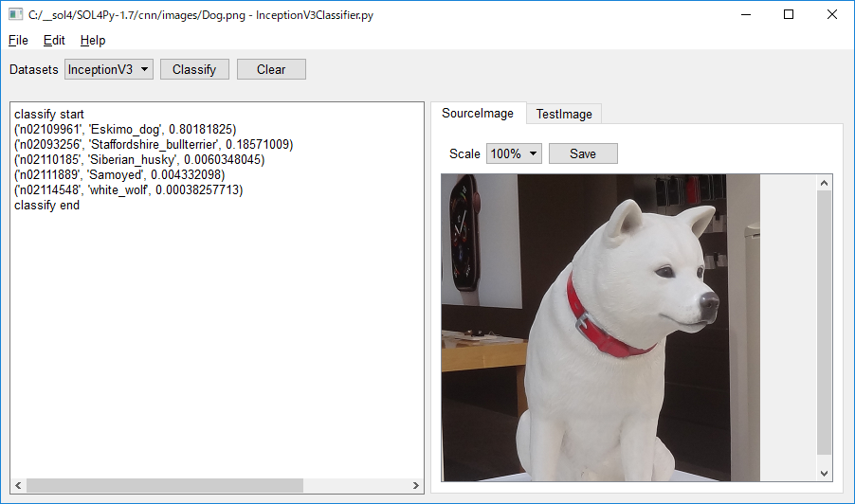Click the 'white_wolf' result line

(129, 190)
